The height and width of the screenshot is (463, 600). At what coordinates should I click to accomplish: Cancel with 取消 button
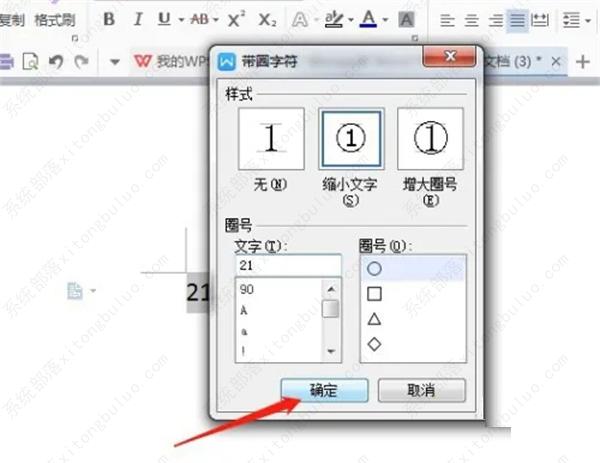[x=422, y=390]
